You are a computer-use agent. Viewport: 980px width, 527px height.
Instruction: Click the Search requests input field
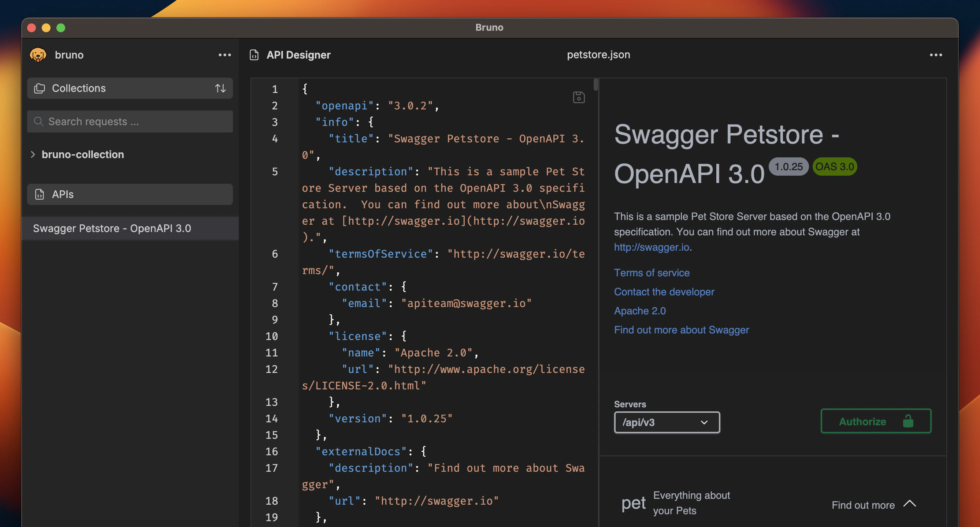(x=114, y=121)
